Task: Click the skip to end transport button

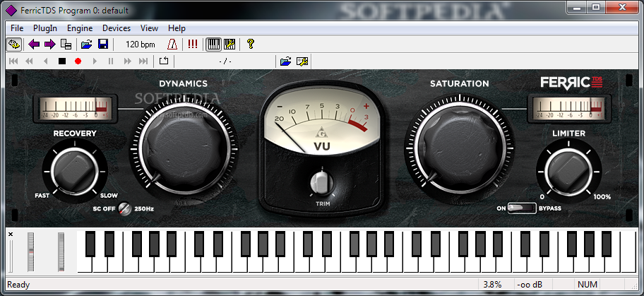Action: [x=143, y=61]
